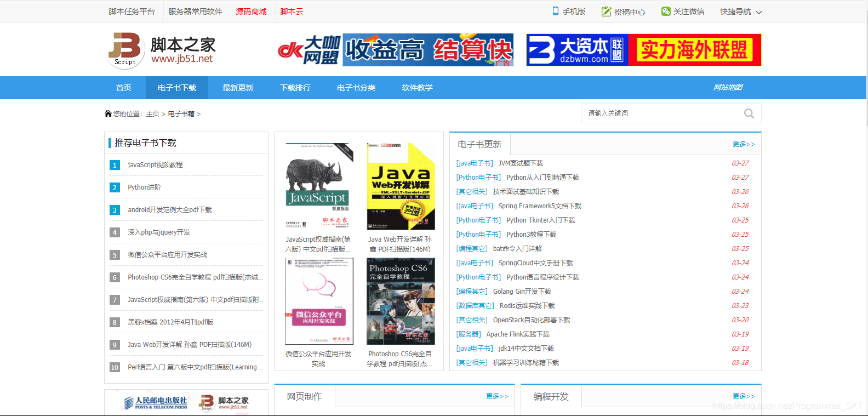The height and width of the screenshot is (416, 868).
Task: Open the Python Tkinter入门下载 entry
Action: (541, 220)
